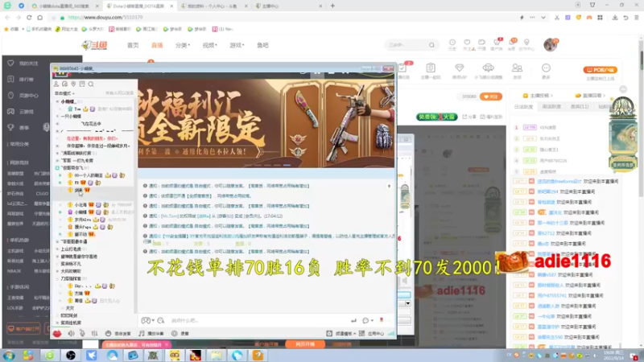Toggle the microphone icon in YY bottom toolbar
Screen dimensions: 644x362
click(x=83, y=334)
